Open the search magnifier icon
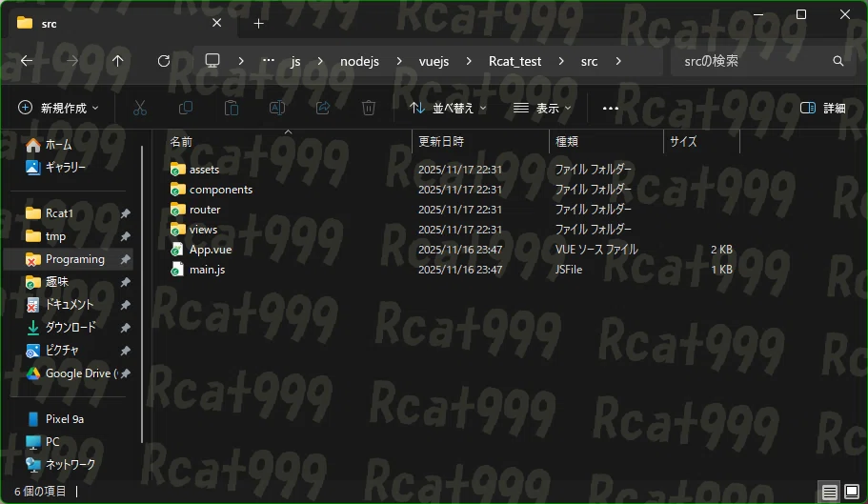Image resolution: width=868 pixels, height=504 pixels. [838, 61]
